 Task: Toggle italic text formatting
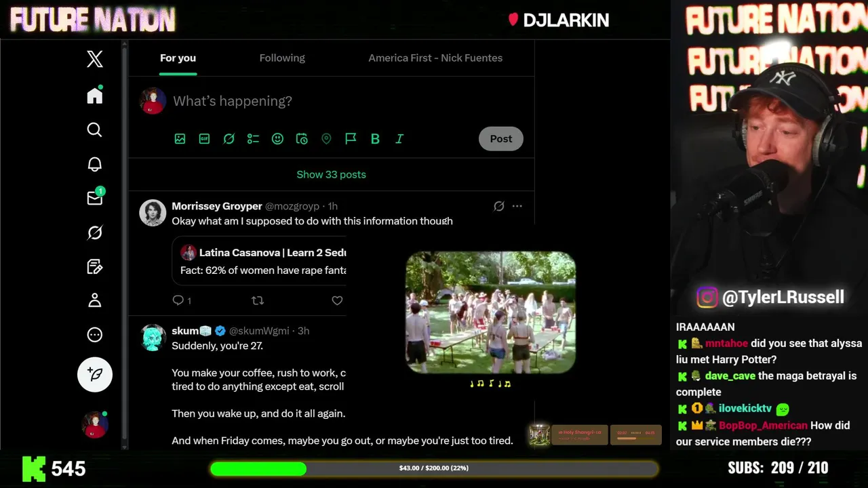pyautogui.click(x=399, y=138)
